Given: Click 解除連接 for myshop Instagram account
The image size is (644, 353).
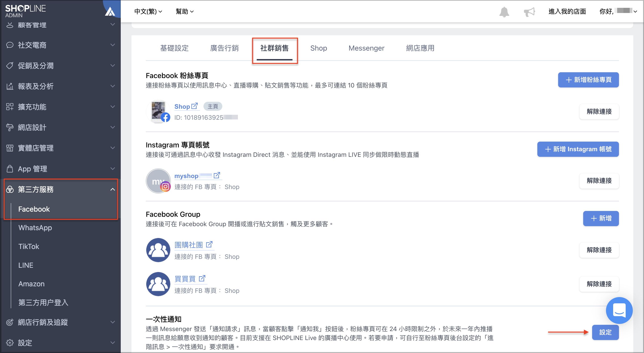Looking at the screenshot, I should (x=599, y=181).
